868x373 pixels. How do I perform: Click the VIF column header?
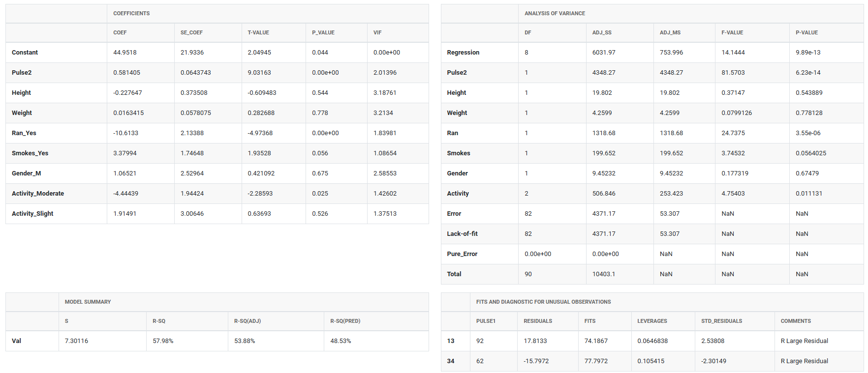[x=377, y=32]
